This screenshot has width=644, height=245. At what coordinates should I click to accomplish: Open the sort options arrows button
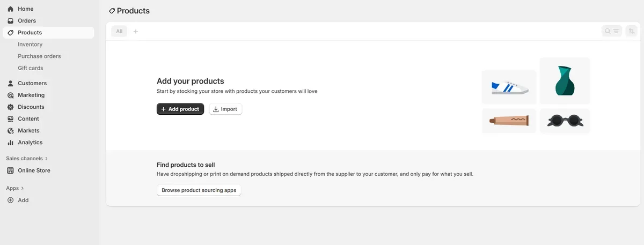pyautogui.click(x=631, y=31)
